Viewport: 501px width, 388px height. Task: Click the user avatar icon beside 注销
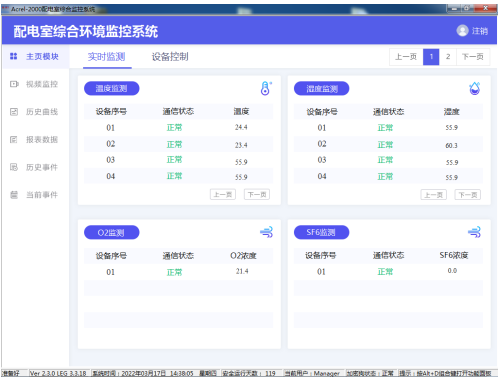pos(462,31)
